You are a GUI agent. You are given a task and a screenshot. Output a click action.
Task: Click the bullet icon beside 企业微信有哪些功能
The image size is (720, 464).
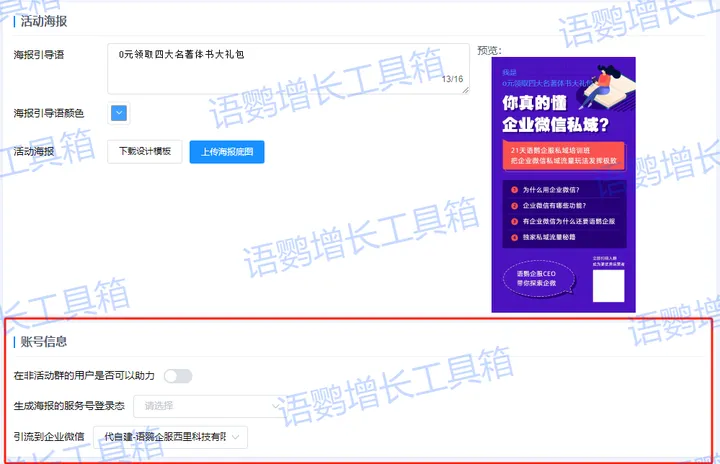click(x=513, y=204)
